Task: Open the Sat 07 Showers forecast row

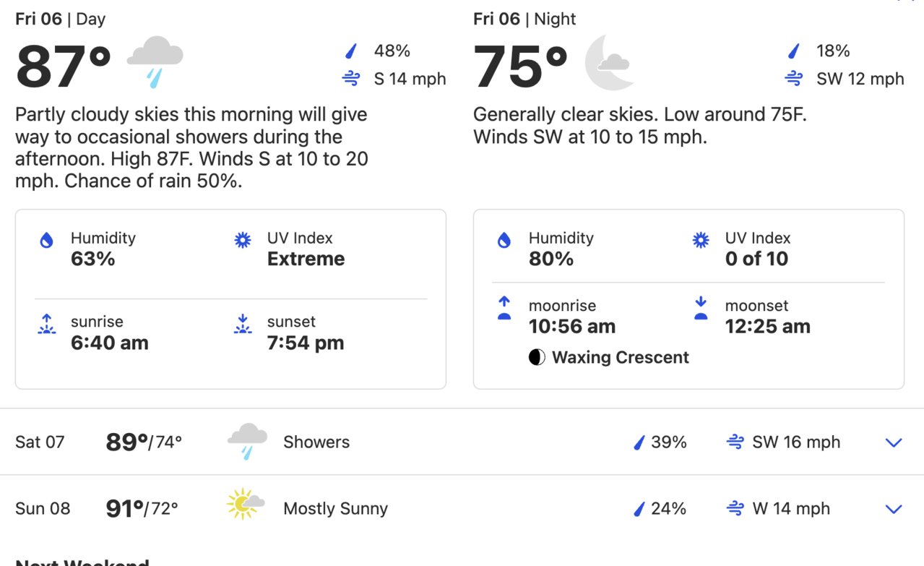Action: pos(462,442)
